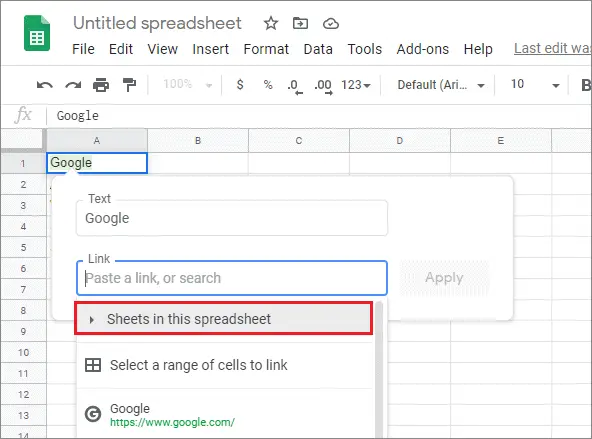Print the spreadsheet
The width and height of the screenshot is (592, 439).
click(101, 85)
